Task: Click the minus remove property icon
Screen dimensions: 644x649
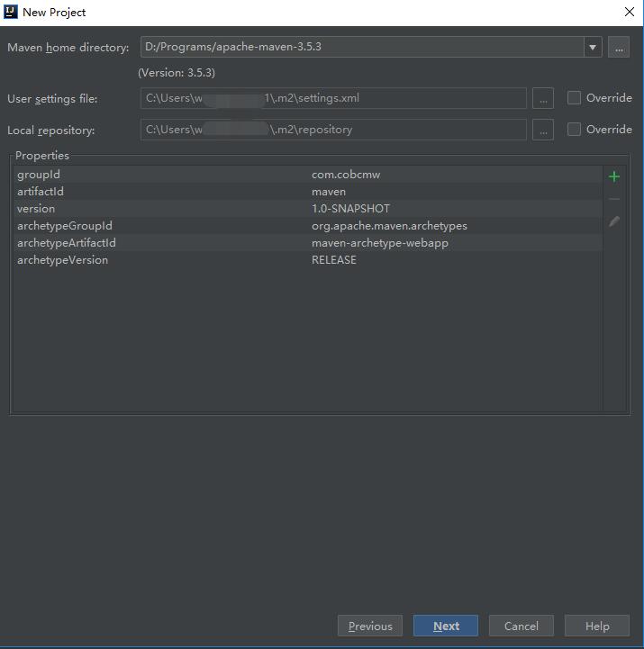Action: (614, 199)
